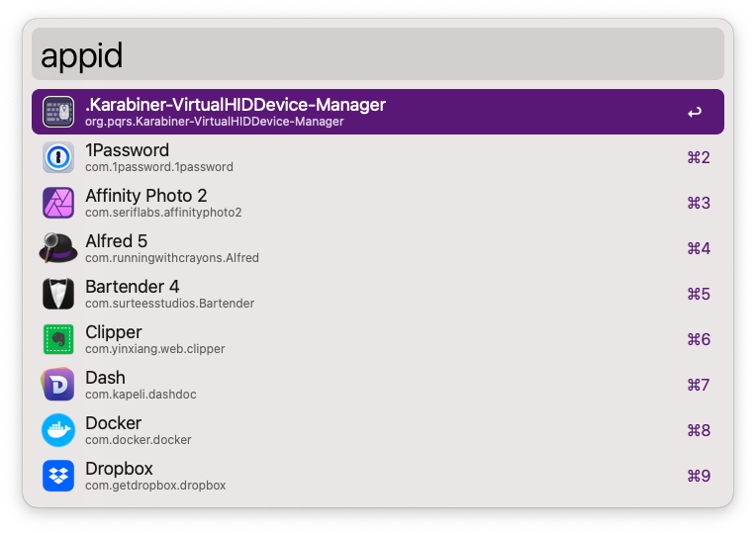Click the return key symbol on first result
This screenshot has height=534, width=756.
pos(695,113)
